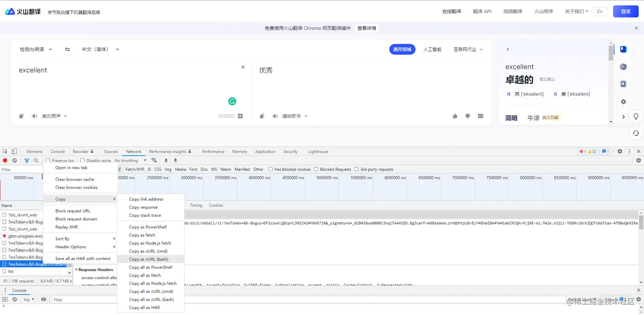Toggle the network filter funnel icon

point(27,160)
